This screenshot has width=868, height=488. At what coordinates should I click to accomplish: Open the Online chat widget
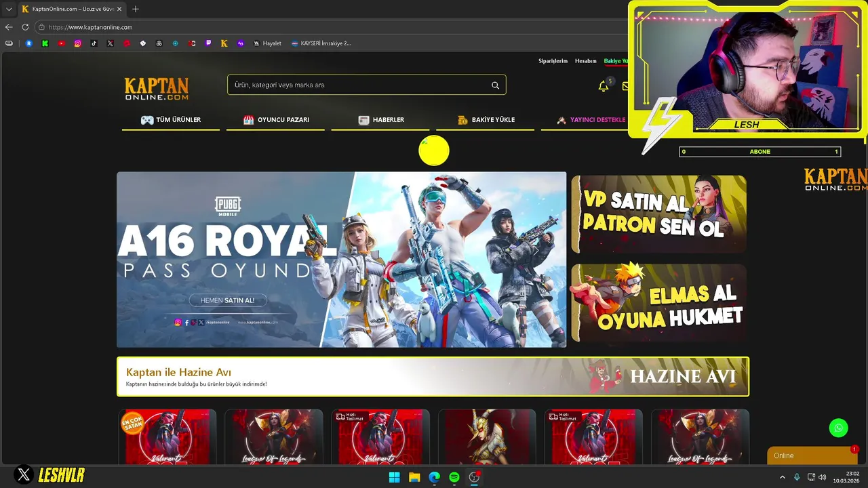(812, 455)
